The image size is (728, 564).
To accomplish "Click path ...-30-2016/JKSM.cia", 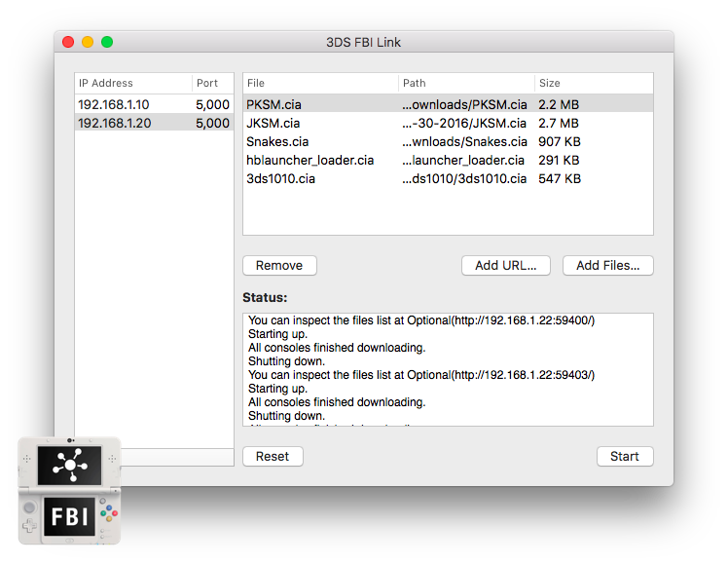I will pos(464,123).
